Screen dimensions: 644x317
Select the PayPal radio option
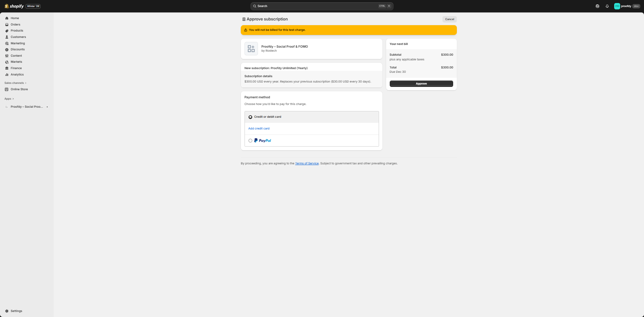coord(250,141)
